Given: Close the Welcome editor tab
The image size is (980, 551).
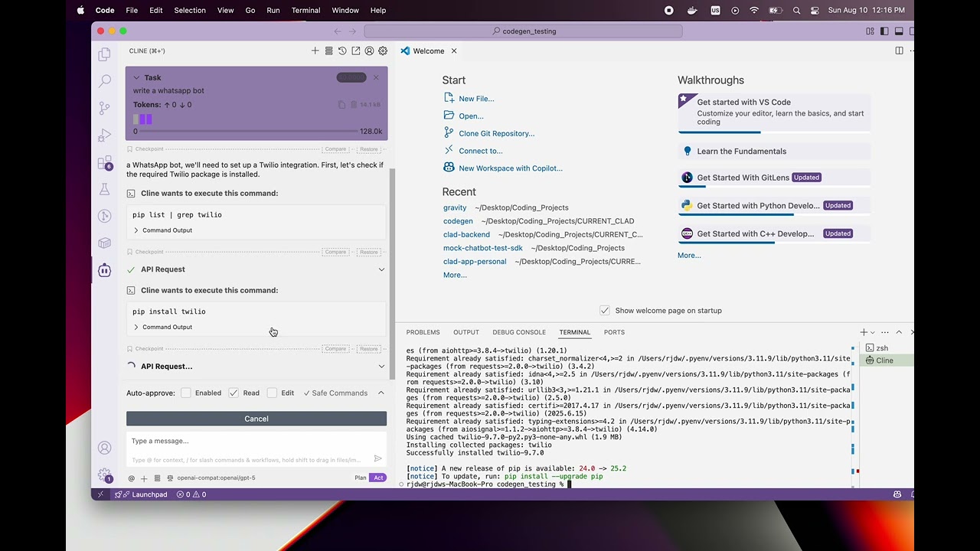Looking at the screenshot, I should 454,51.
